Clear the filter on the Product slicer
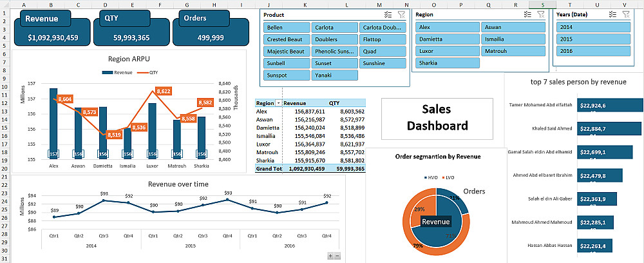The image size is (644, 263). [x=401, y=15]
